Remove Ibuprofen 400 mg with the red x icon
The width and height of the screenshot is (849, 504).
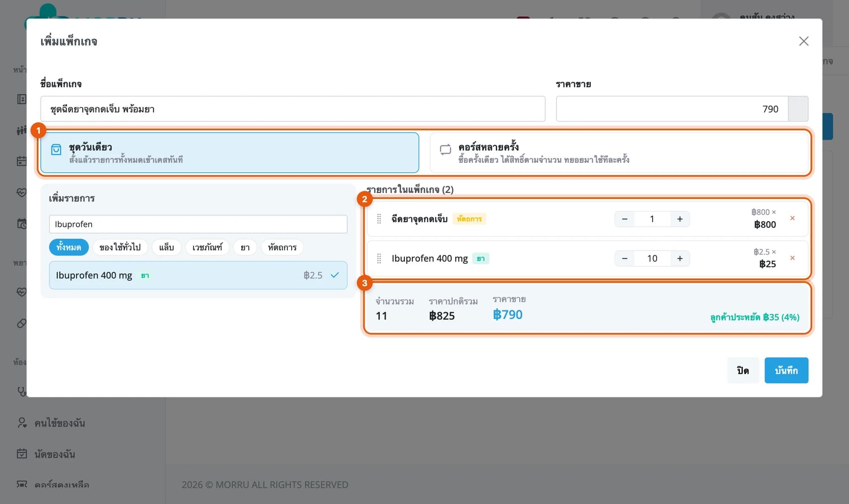[793, 258]
